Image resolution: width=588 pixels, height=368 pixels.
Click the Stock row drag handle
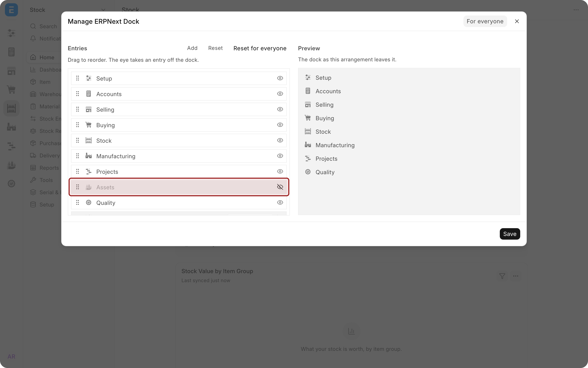[x=78, y=140]
